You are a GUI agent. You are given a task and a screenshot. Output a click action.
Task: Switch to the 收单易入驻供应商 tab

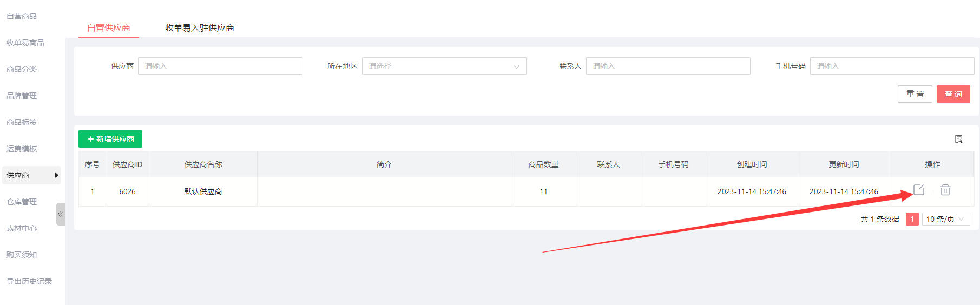click(x=199, y=28)
